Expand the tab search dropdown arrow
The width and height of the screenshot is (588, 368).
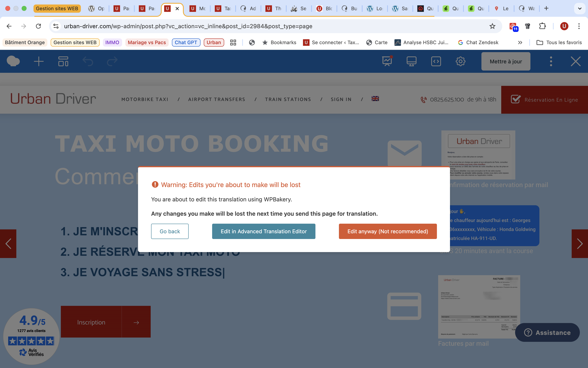coord(580,9)
